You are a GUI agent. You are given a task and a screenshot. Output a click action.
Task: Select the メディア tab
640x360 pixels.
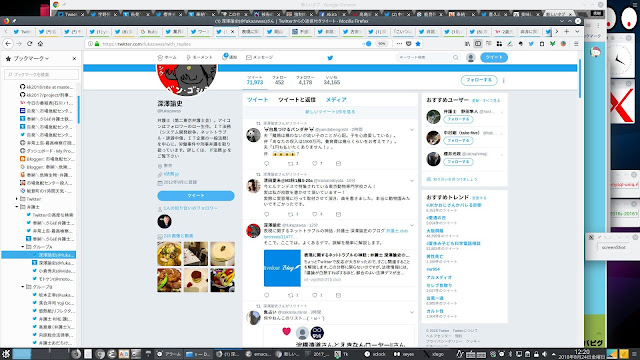click(x=336, y=100)
